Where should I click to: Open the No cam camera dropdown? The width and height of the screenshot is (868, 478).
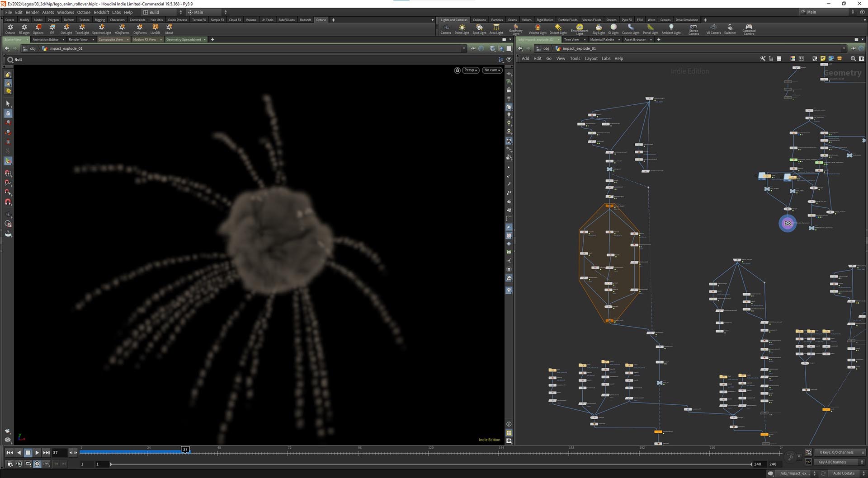(492, 70)
